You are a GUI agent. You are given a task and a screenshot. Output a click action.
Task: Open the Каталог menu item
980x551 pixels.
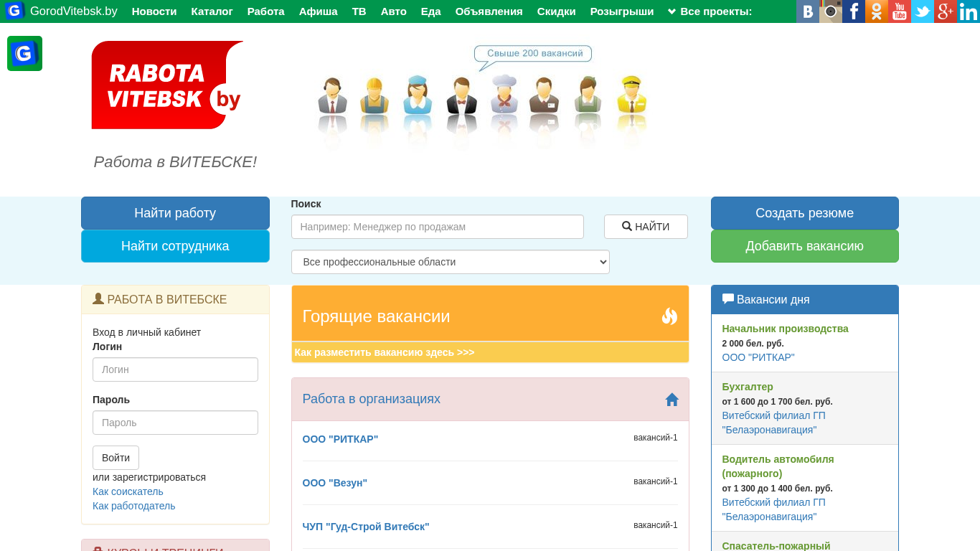pyautogui.click(x=212, y=11)
